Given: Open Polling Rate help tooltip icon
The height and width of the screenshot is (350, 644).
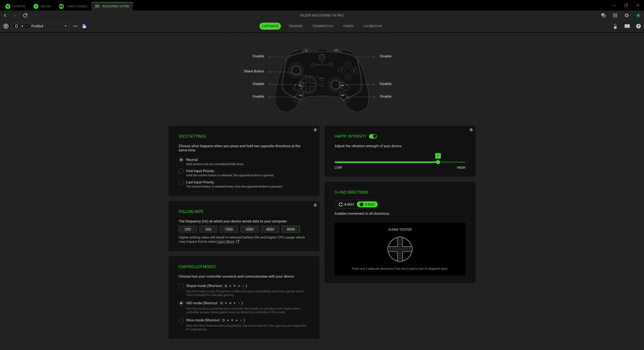Looking at the screenshot, I should [315, 205].
